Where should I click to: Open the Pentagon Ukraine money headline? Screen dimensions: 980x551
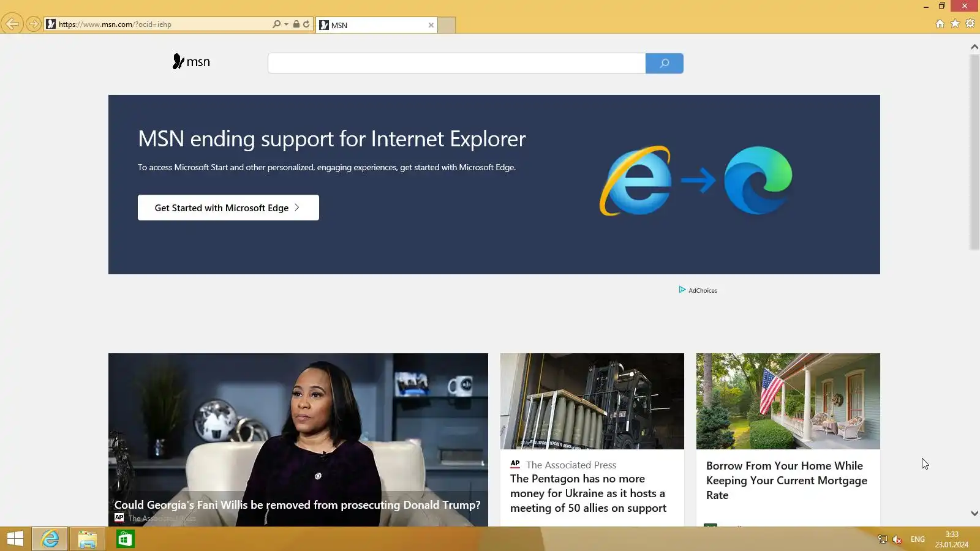tap(588, 493)
